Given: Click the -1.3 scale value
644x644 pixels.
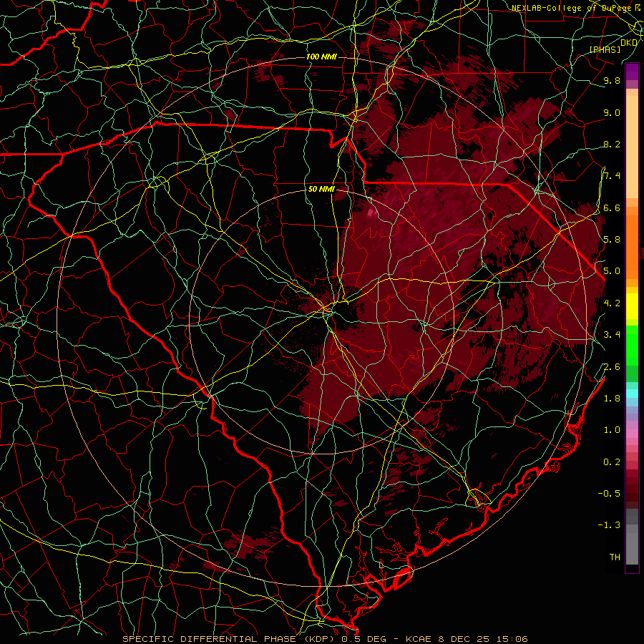Looking at the screenshot, I should point(609,525).
